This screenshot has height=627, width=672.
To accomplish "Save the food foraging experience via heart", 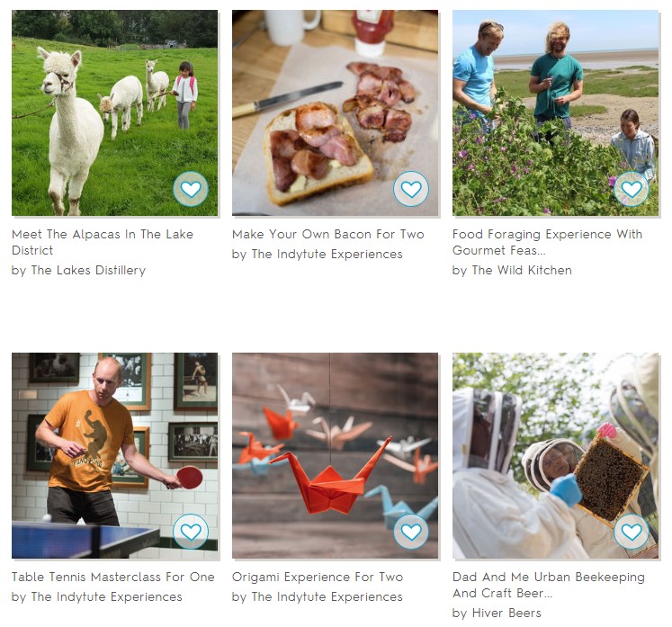I will (x=632, y=189).
